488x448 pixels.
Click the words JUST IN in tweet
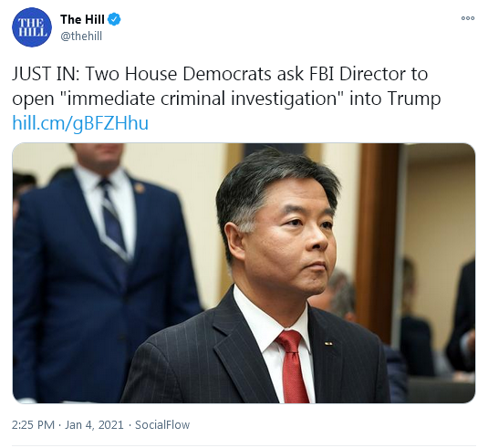coord(46,74)
